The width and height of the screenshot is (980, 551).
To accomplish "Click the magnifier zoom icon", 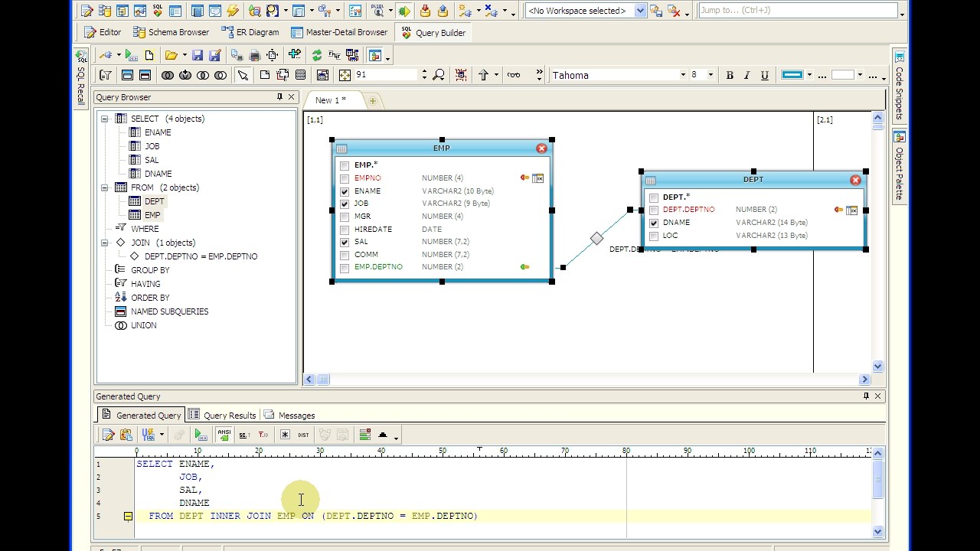I will 439,75.
